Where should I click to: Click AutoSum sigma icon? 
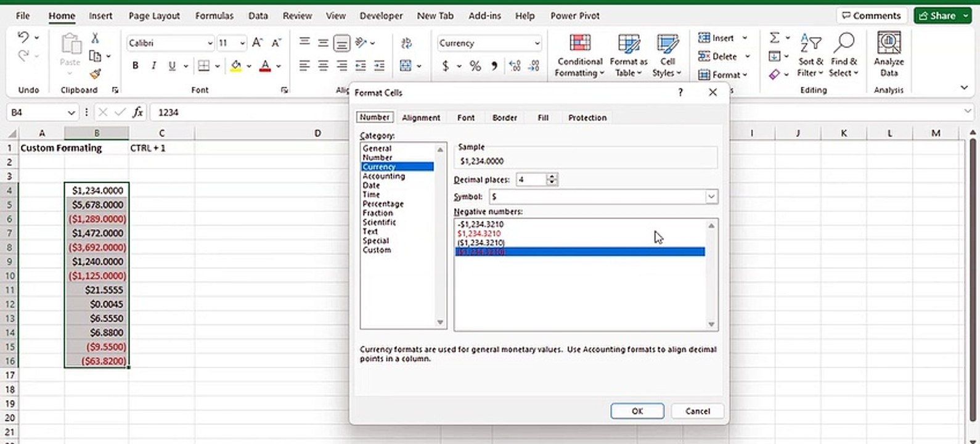pos(775,38)
